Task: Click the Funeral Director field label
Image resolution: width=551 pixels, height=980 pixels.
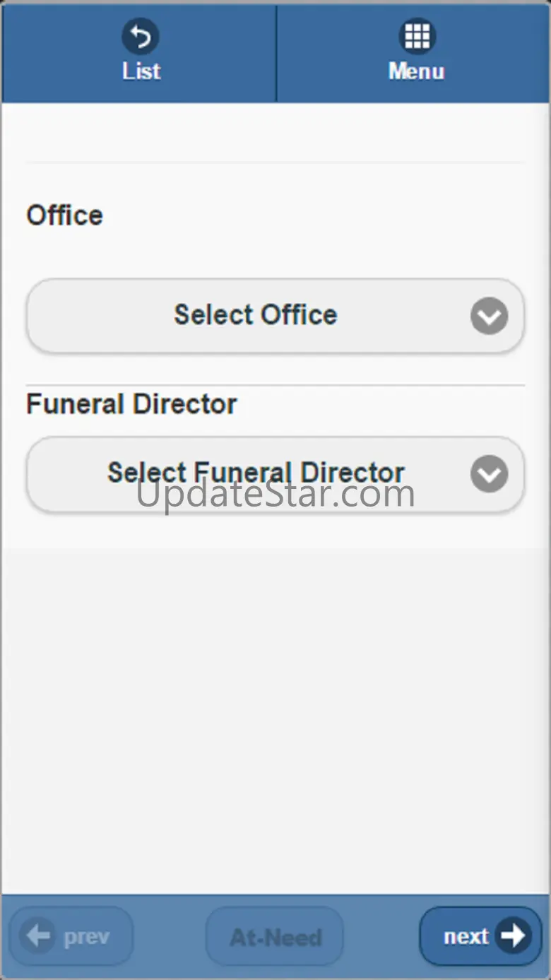Action: 131,404
